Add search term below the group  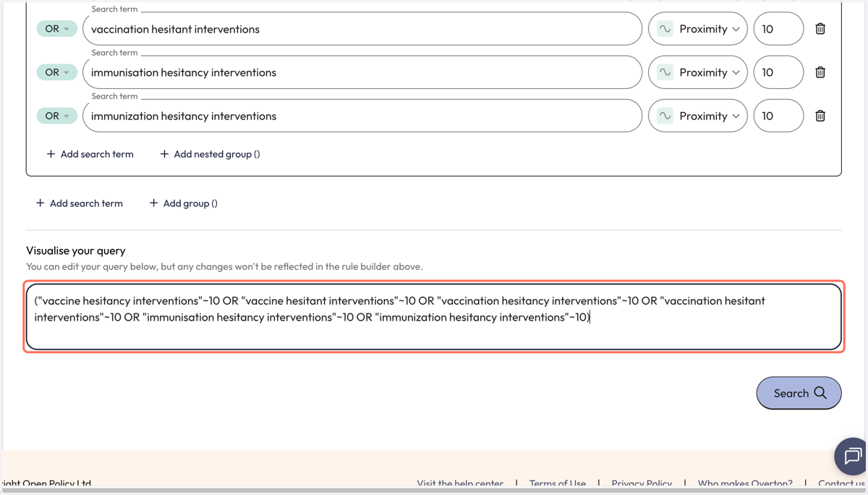(x=79, y=203)
